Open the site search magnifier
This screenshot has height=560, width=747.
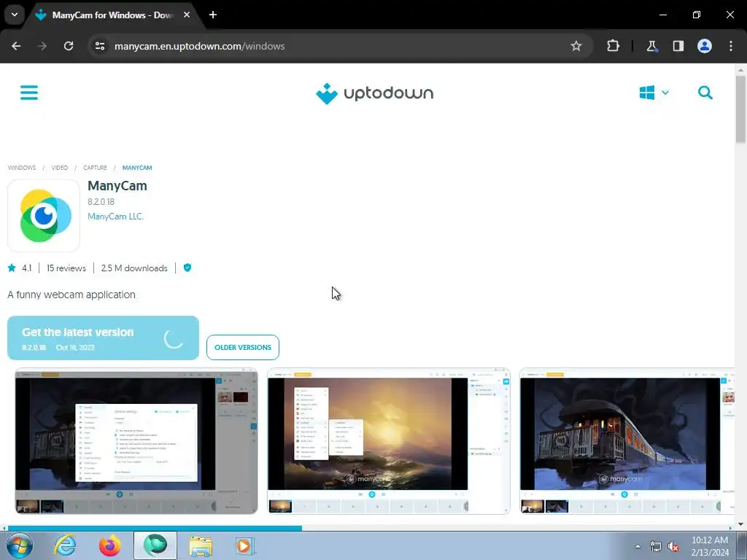pyautogui.click(x=705, y=93)
